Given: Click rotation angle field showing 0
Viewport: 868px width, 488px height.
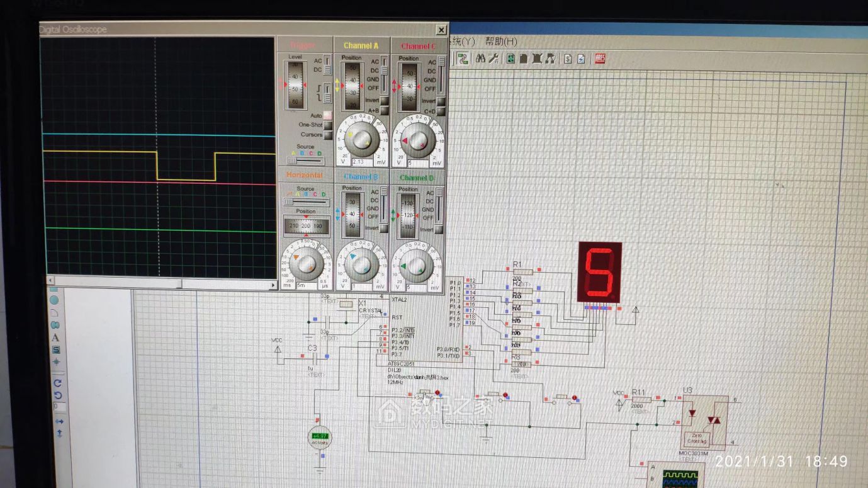Looking at the screenshot, I should tap(59, 408).
